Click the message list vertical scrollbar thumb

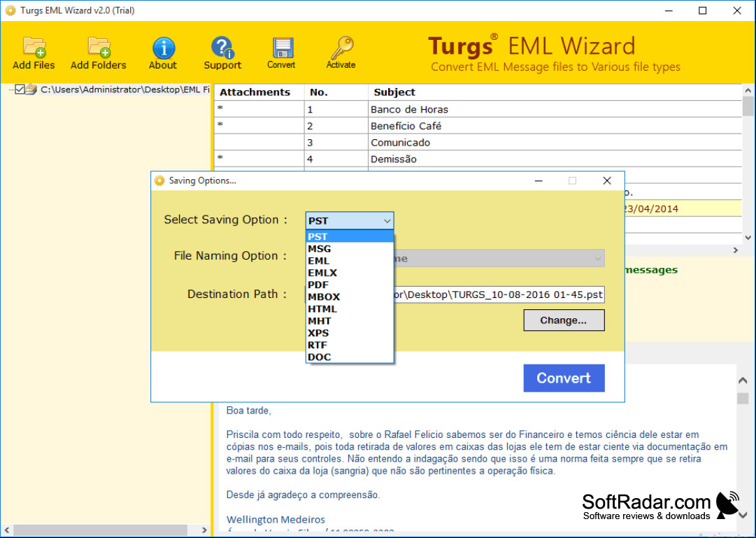[748, 106]
